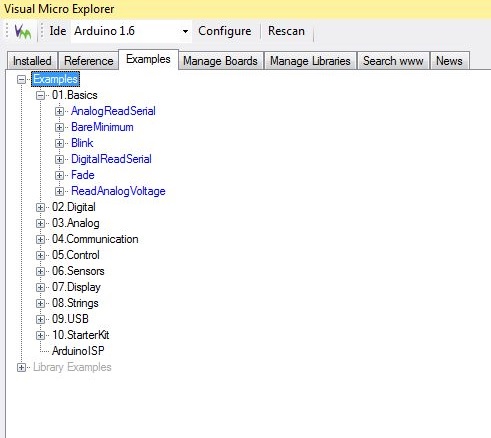The width and height of the screenshot is (491, 438).
Task: Collapse the Examples root node
Action: [x=21, y=79]
